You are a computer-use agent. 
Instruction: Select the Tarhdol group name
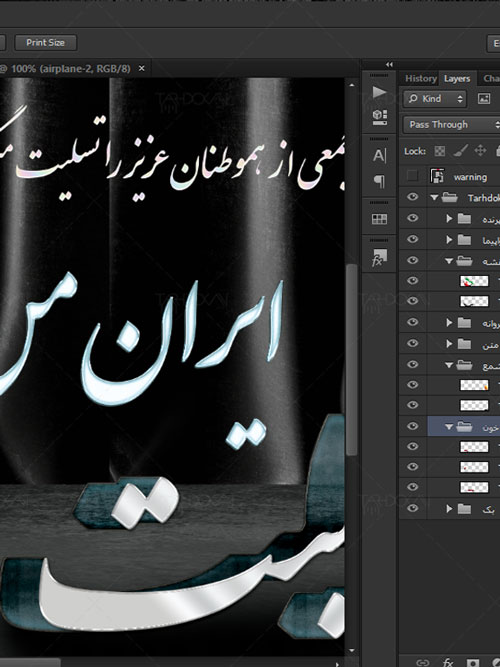(483, 198)
